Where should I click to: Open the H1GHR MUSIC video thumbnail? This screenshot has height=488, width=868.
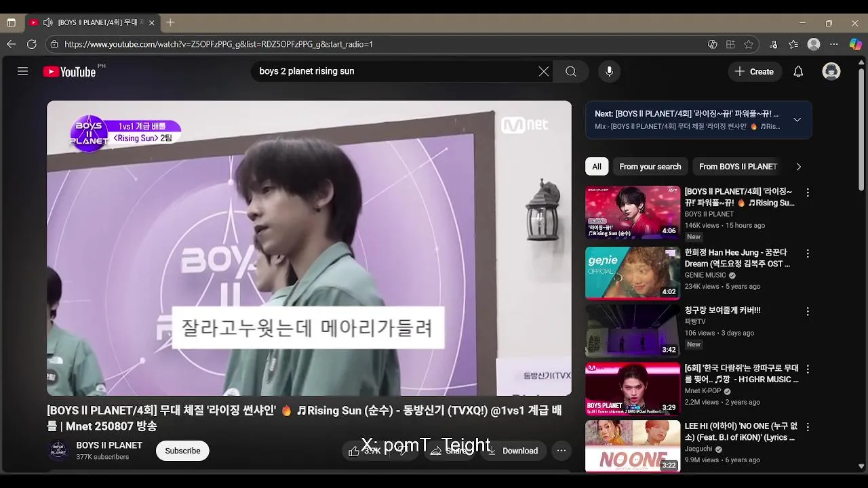pyautogui.click(x=633, y=389)
